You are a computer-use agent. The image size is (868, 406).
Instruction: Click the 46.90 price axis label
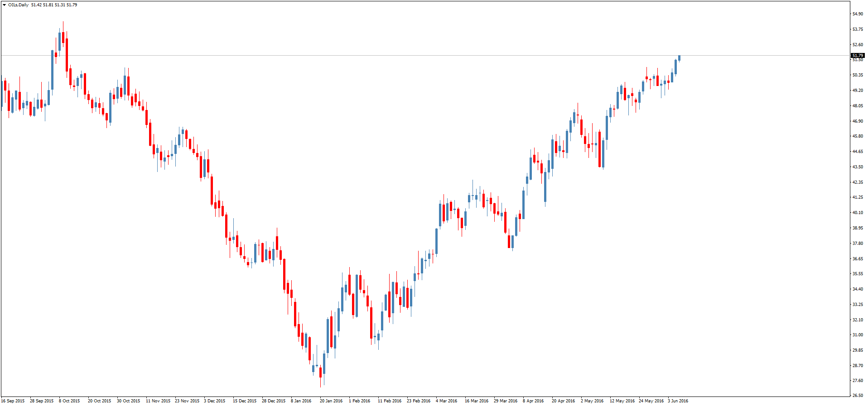pyautogui.click(x=857, y=121)
